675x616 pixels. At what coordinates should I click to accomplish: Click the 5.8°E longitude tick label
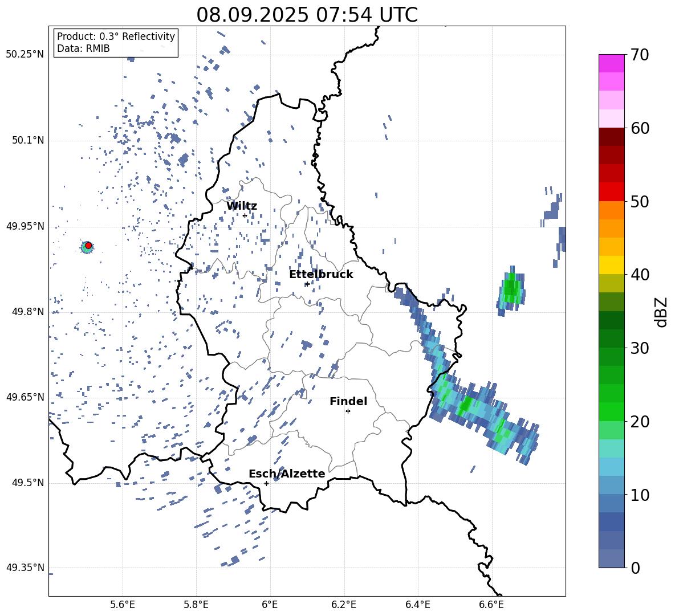pyautogui.click(x=196, y=605)
